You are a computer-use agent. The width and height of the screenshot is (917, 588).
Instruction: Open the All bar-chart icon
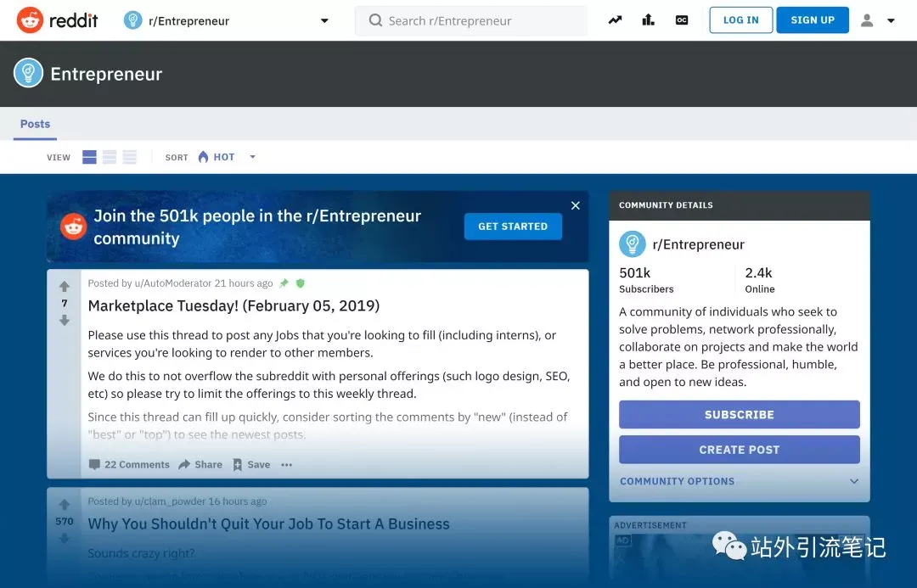[648, 20]
